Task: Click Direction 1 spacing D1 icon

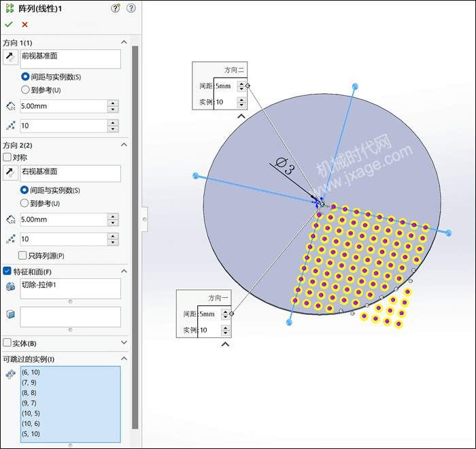Action: tap(11, 106)
